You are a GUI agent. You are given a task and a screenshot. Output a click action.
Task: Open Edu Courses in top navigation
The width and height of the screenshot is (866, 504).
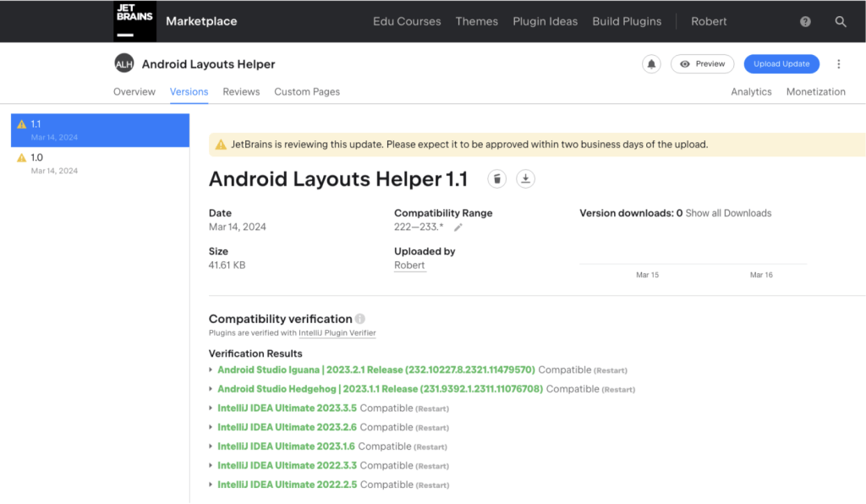(x=407, y=21)
